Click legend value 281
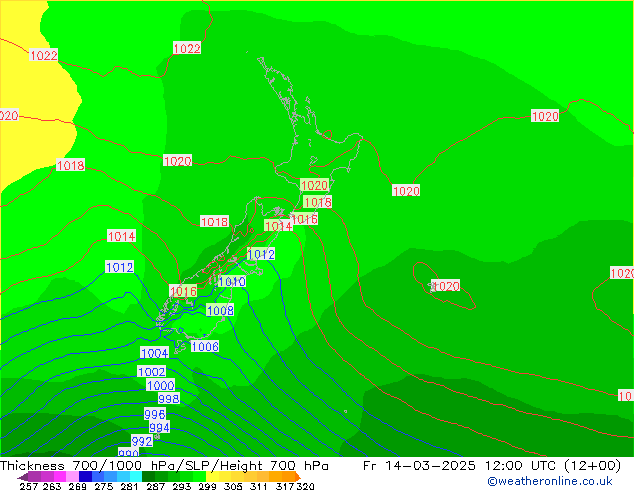 point(129,486)
